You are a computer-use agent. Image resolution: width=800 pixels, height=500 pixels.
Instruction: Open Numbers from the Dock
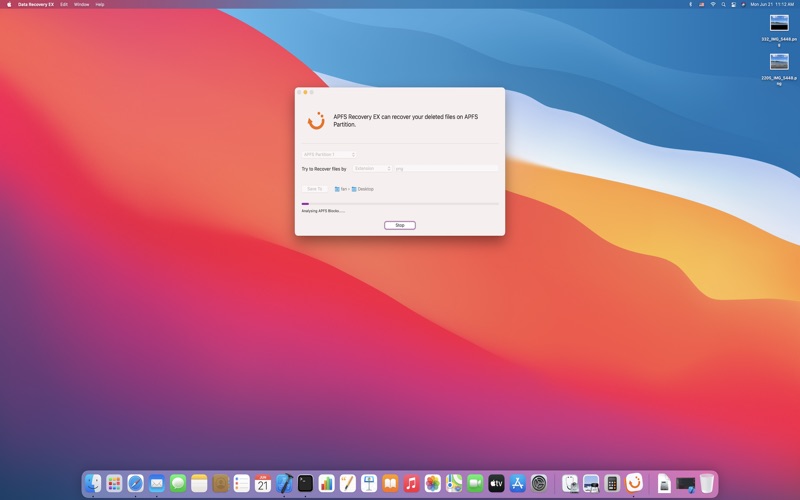pos(327,483)
